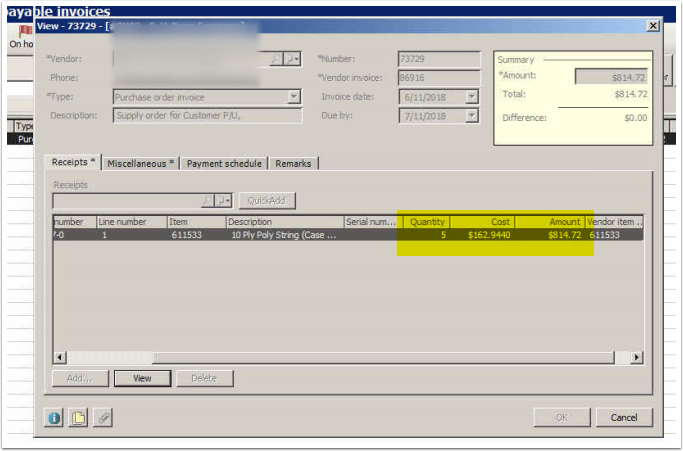The height and width of the screenshot is (451, 683).
Task: Click the Amount column header
Action: click(550, 222)
